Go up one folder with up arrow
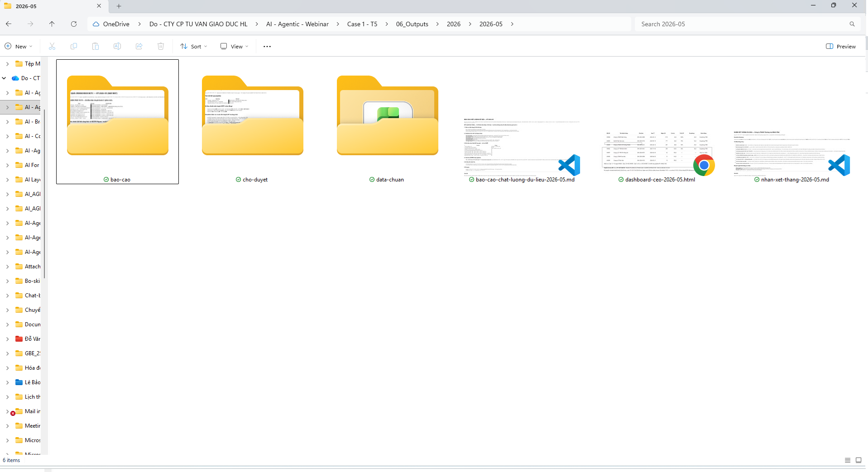The image size is (868, 472). [x=52, y=24]
